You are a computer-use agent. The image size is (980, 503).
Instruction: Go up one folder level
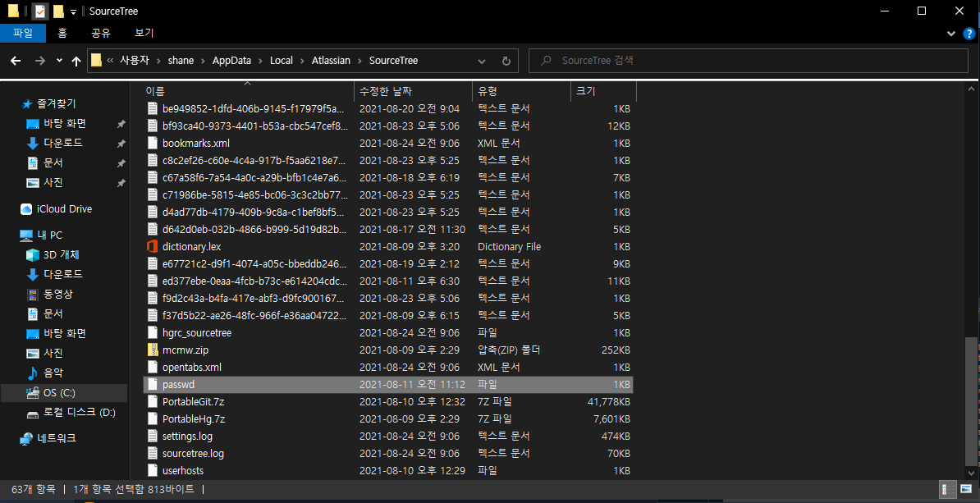tap(76, 61)
